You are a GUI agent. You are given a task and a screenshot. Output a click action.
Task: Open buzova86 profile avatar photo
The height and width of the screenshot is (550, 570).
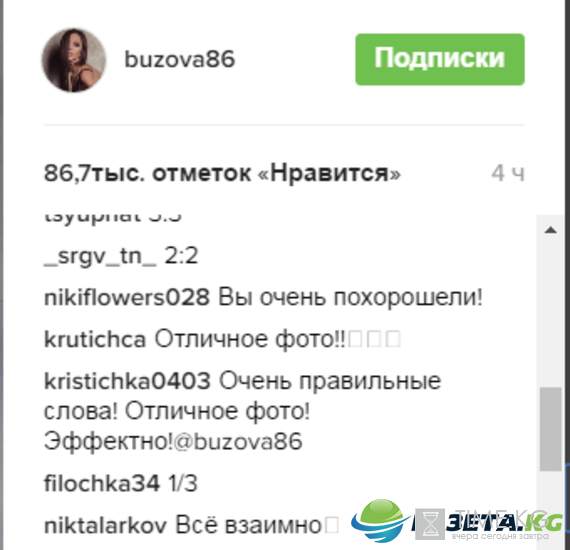click(x=74, y=60)
